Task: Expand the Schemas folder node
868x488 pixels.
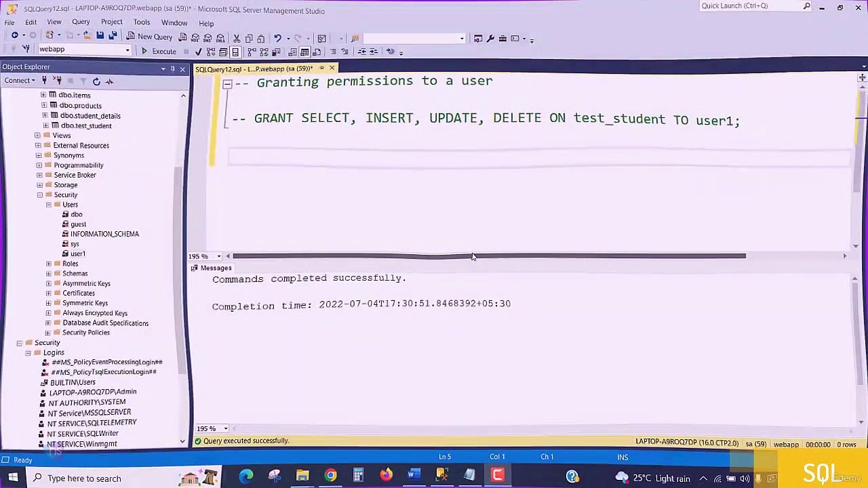Action: coord(48,274)
